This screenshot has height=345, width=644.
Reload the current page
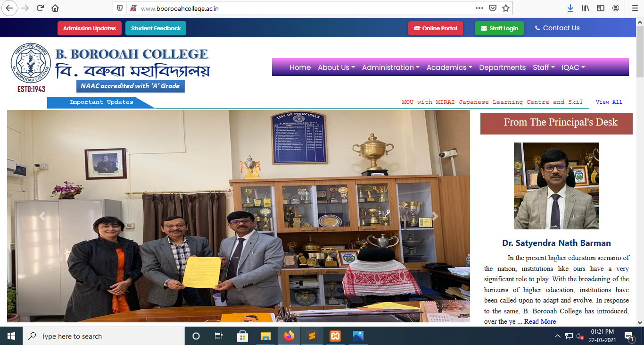pos(40,8)
